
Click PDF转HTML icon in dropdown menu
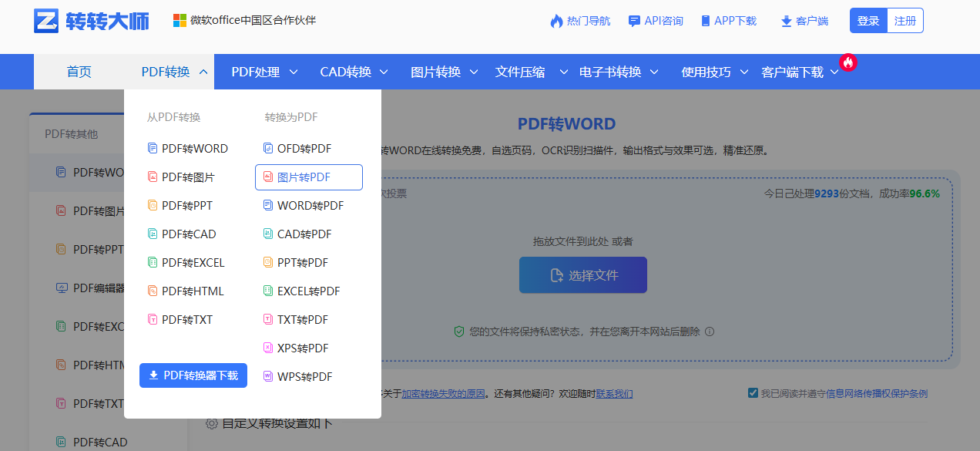tap(153, 291)
